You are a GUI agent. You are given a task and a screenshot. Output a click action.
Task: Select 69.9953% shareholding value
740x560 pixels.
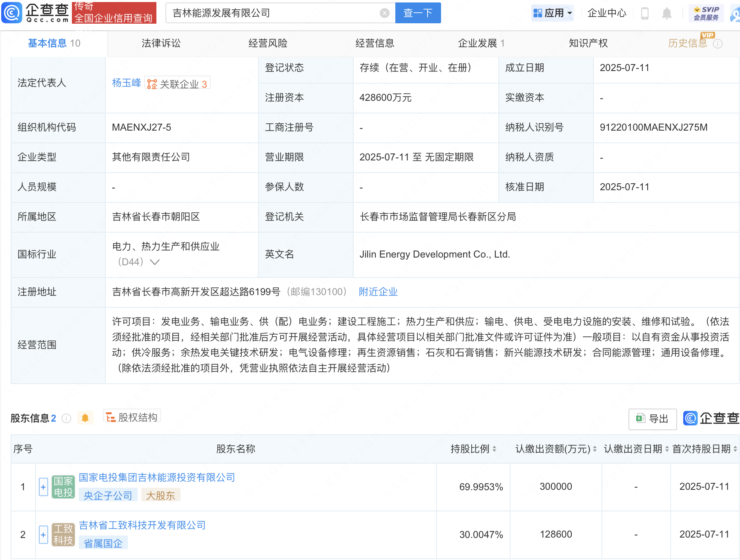481,487
